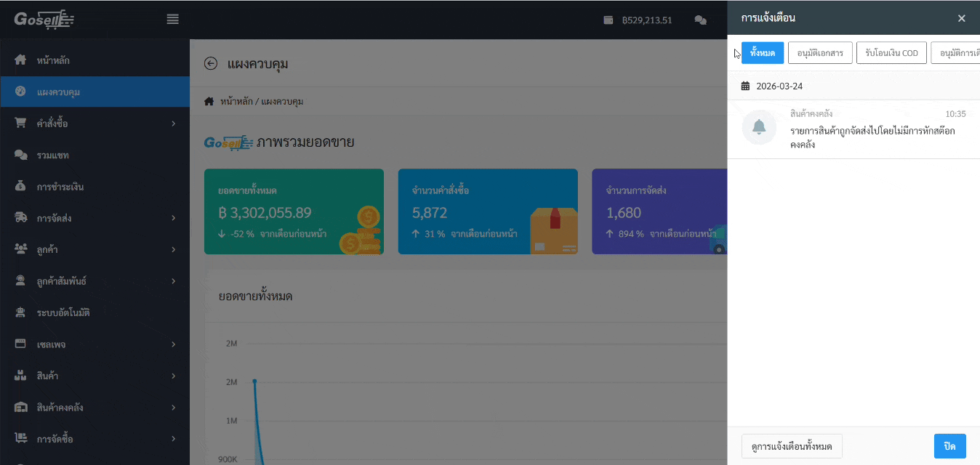
Task: Select the รับโอนเงิน COD filter tab
Action: coord(891,53)
